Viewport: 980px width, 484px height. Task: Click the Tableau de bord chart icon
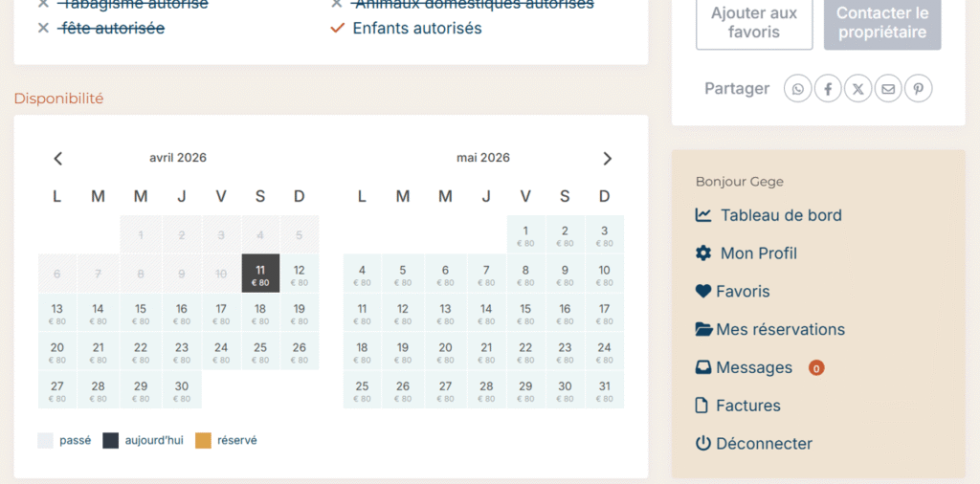(x=703, y=215)
